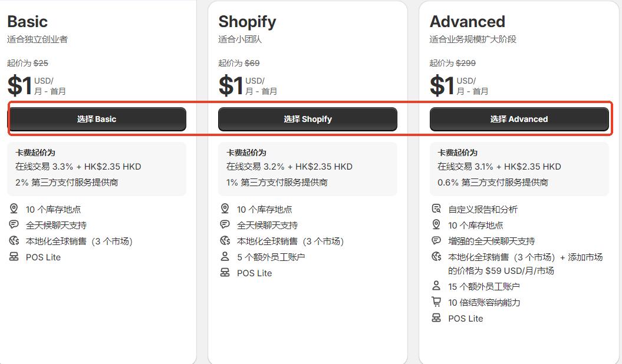Click the chat bubble icon under Shopify plan
The image size is (622, 364).
[225, 224]
